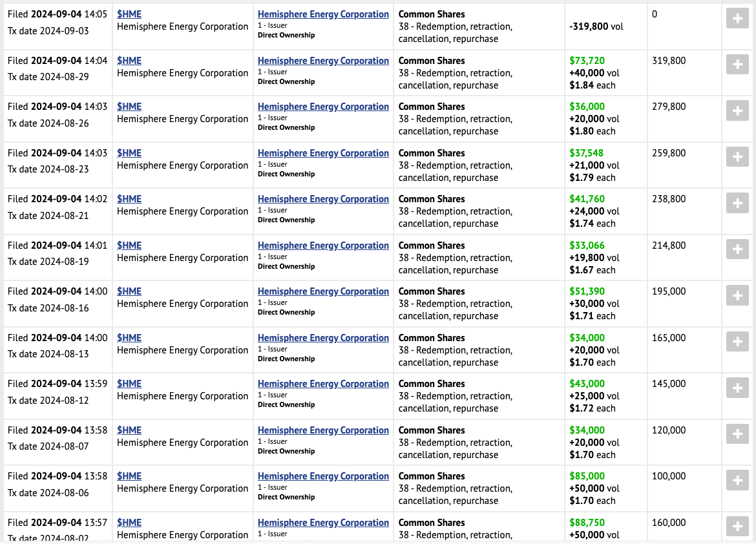Screen dimensions: 756x544
Task: Open Hemisphere Energy Corporation insider link in $85,000 row
Action: click(x=323, y=476)
